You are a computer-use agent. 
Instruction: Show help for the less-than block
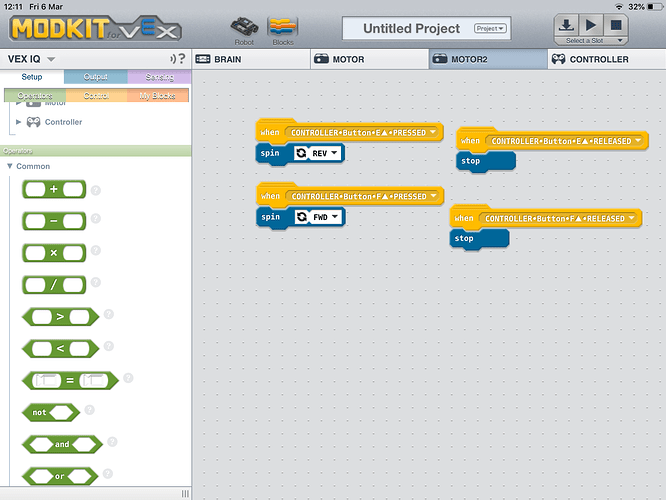point(109,346)
